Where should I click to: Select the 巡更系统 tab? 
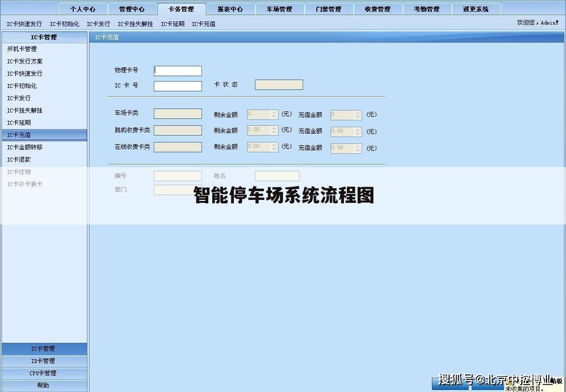pos(476,9)
